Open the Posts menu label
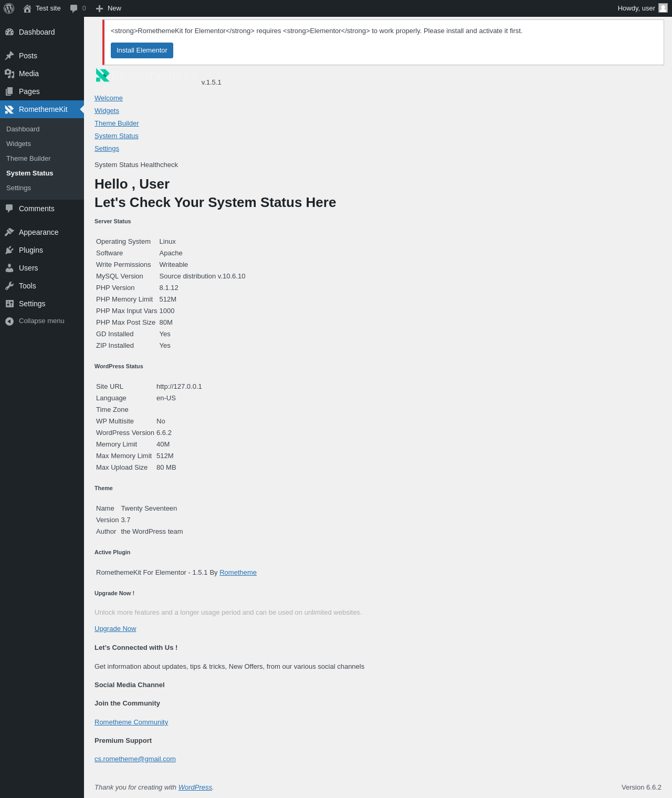Screen dimensions: 672x798 pyautogui.click(x=28, y=56)
